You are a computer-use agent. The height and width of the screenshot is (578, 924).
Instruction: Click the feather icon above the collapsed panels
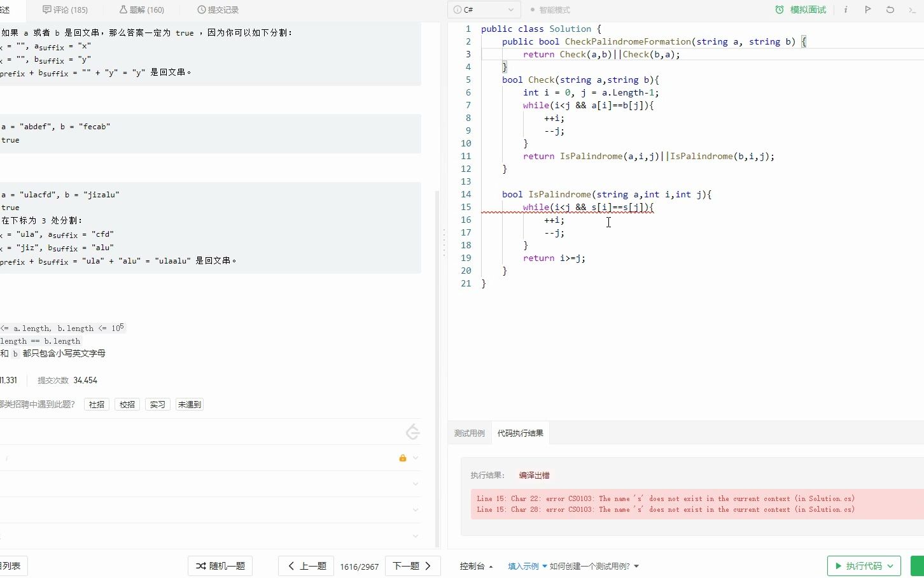(x=412, y=432)
